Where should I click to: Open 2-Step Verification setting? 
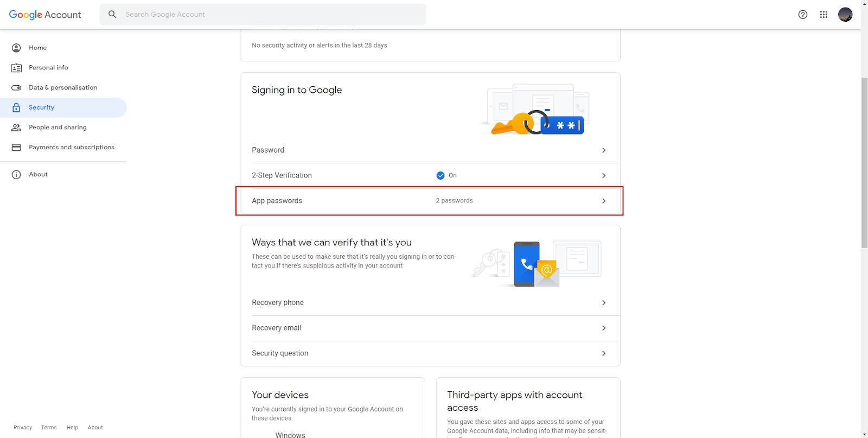pos(430,175)
